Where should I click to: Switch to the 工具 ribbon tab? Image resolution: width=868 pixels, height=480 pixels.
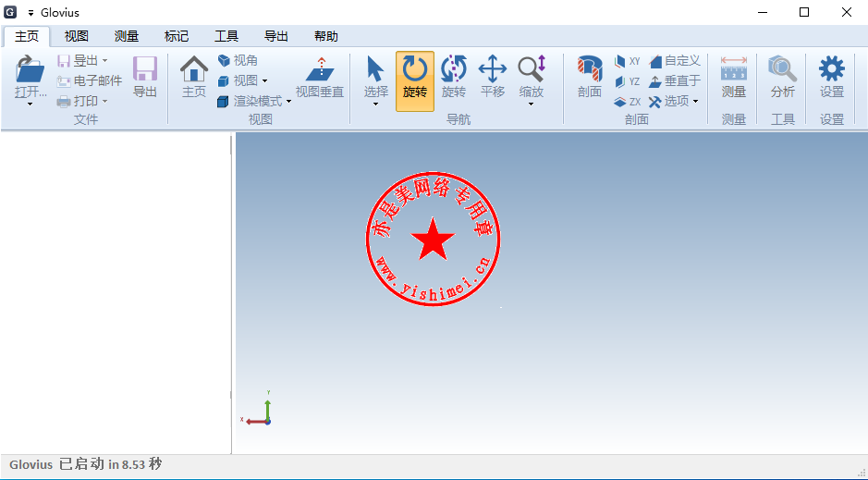226,37
